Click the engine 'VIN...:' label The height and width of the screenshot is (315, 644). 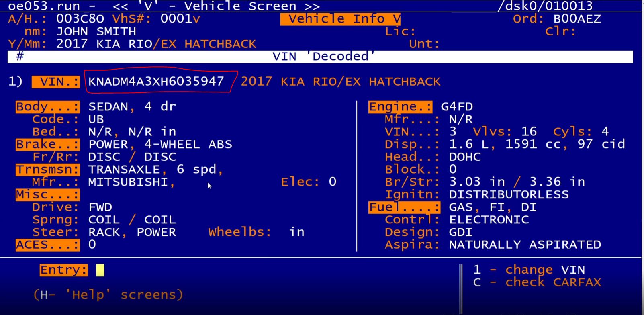click(412, 132)
